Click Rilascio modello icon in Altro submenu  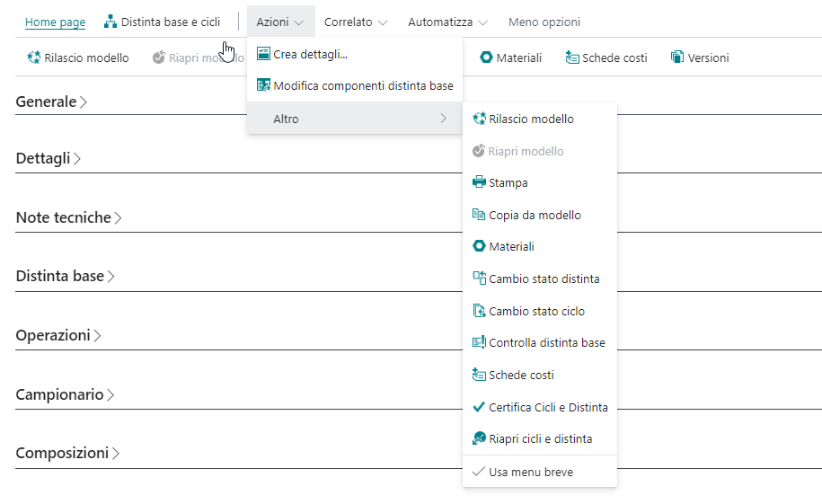pyautogui.click(x=479, y=119)
